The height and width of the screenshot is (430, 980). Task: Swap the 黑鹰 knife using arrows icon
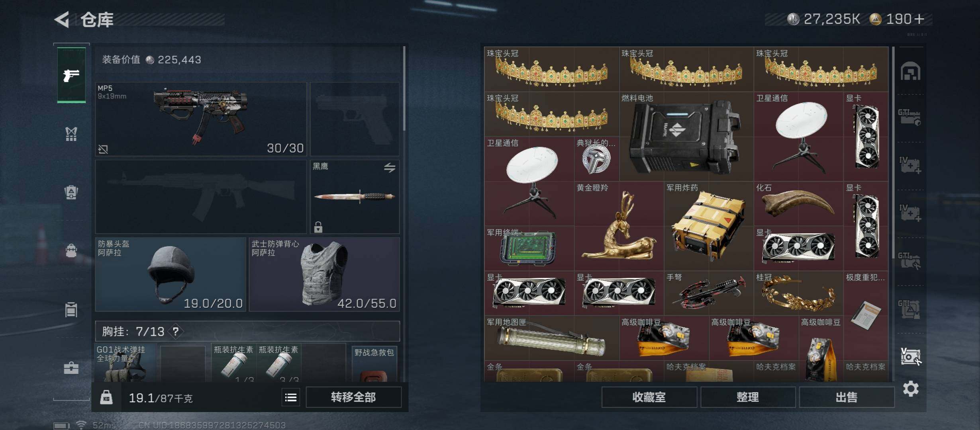click(390, 168)
